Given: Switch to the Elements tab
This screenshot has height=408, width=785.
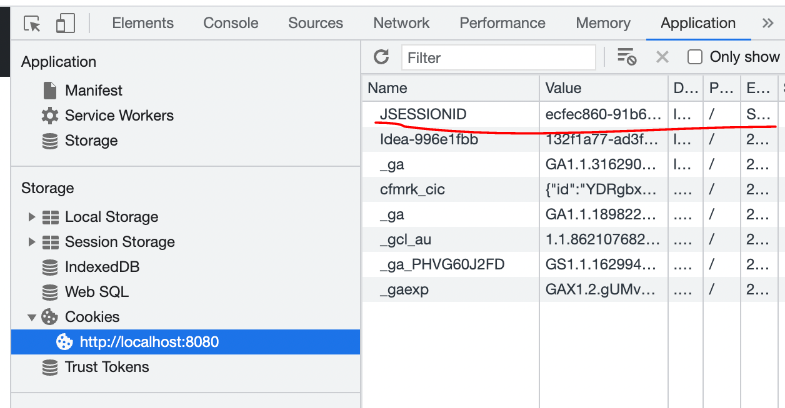Looking at the screenshot, I should tap(143, 23).
